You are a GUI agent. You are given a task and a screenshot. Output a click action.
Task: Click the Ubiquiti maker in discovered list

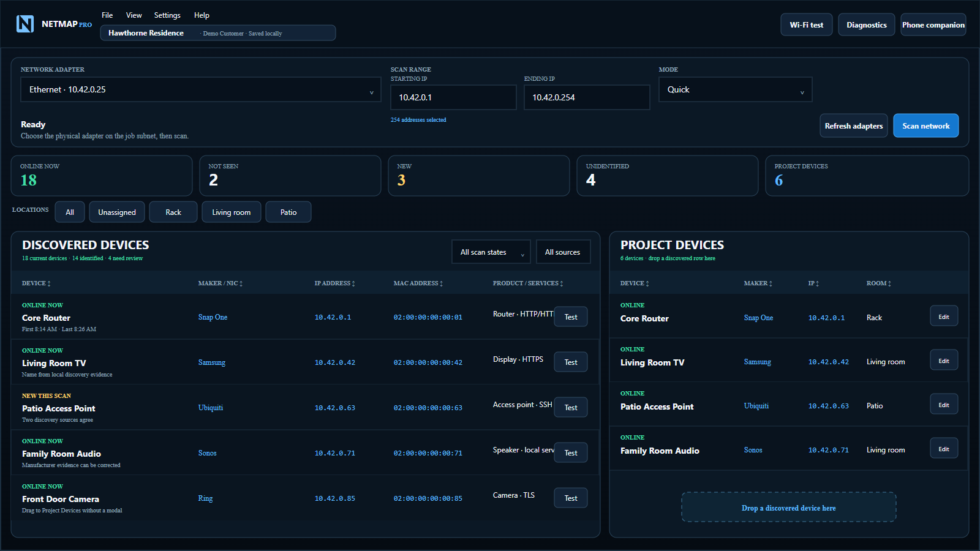tap(211, 408)
